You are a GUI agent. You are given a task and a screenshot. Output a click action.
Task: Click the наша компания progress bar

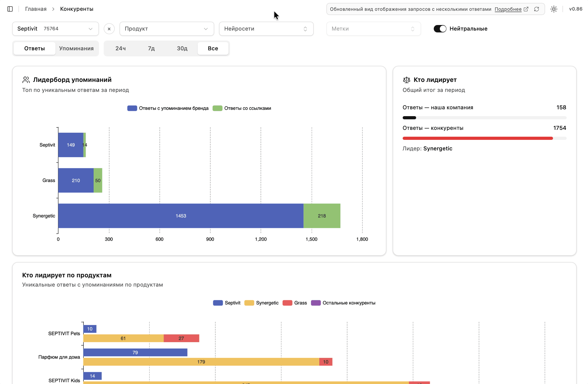pos(485,118)
